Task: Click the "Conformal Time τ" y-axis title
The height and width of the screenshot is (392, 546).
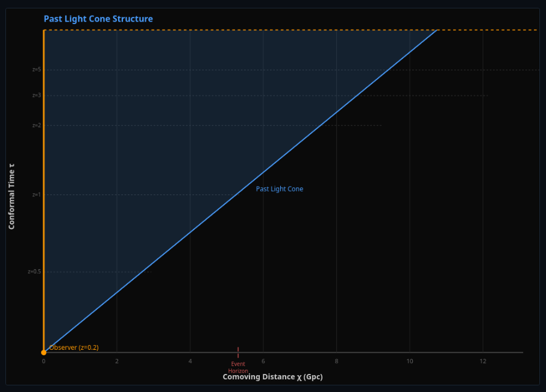Action: [x=11, y=196]
